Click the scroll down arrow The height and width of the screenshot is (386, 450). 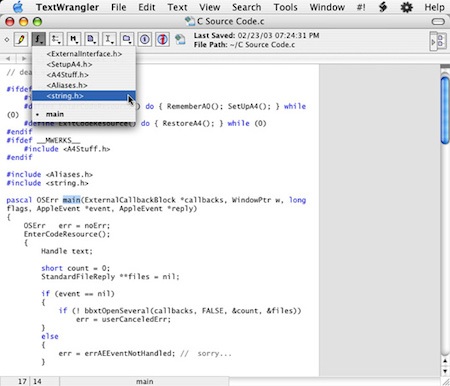[x=445, y=371]
